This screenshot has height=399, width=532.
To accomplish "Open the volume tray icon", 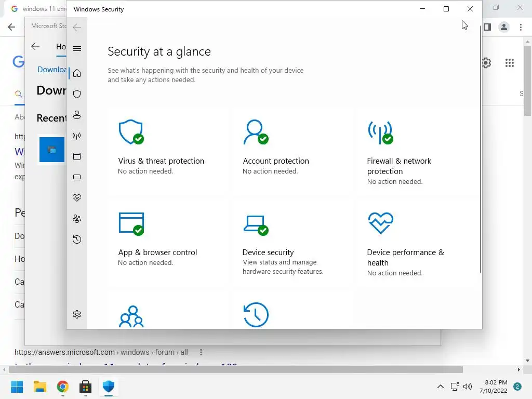I will click(x=468, y=387).
